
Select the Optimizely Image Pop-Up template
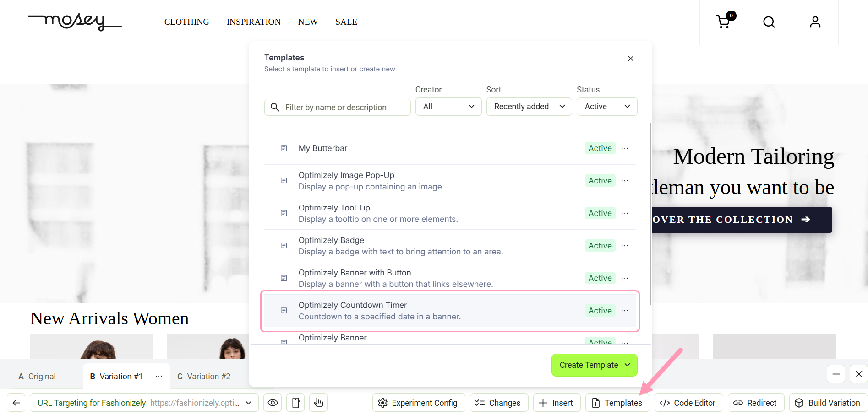pos(450,181)
